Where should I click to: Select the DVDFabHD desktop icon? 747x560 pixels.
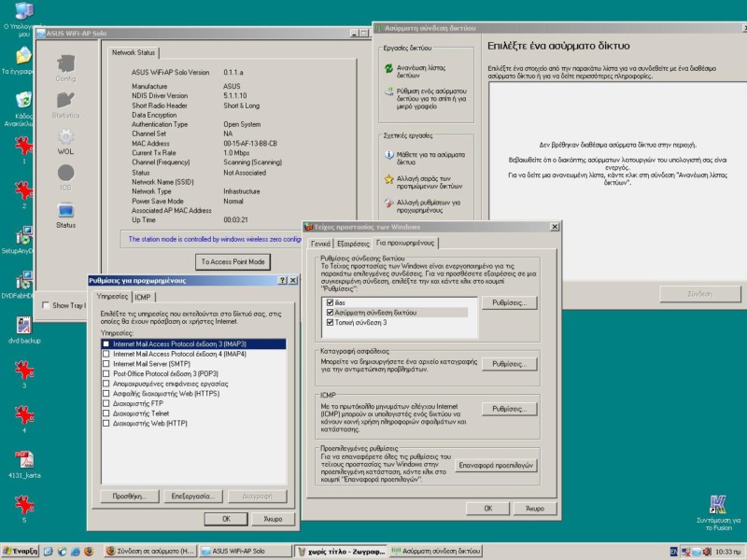tap(24, 280)
